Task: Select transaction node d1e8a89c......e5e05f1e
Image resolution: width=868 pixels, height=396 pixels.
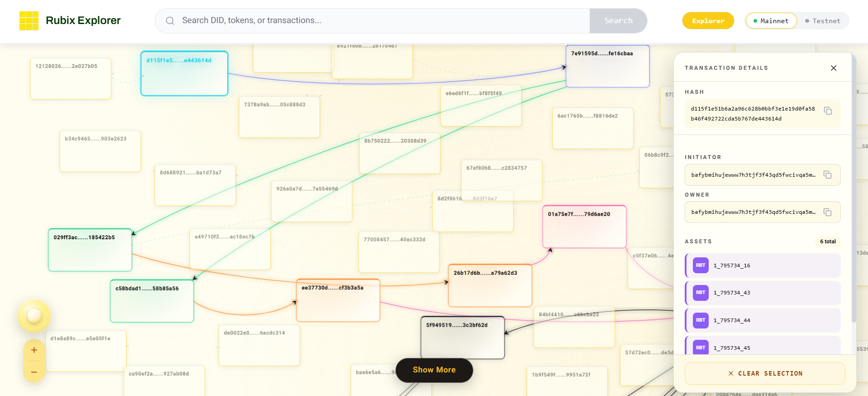Action: click(x=86, y=351)
